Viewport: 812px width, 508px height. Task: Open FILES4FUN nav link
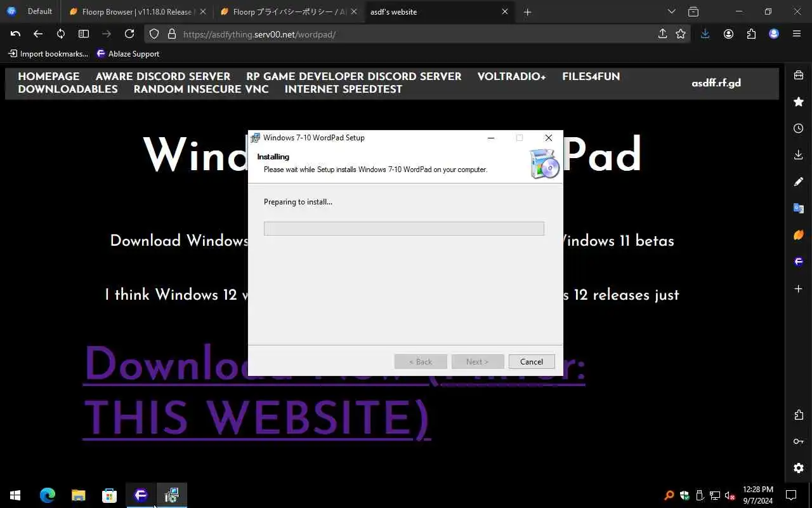tap(591, 76)
